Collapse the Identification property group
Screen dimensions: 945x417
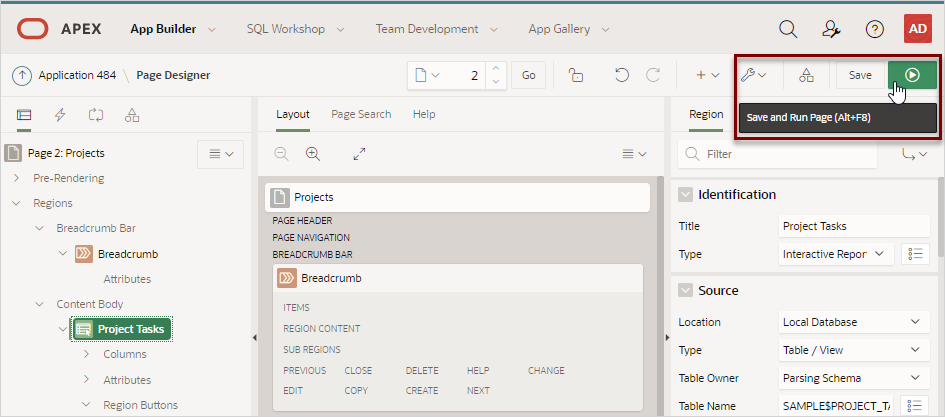pos(685,195)
